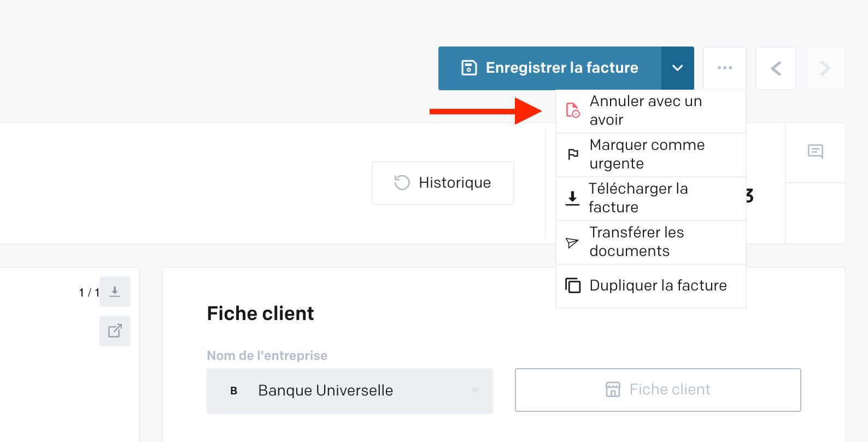This screenshot has width=868, height=442.
Task: Select Dupliquer la facture
Action: point(651,286)
